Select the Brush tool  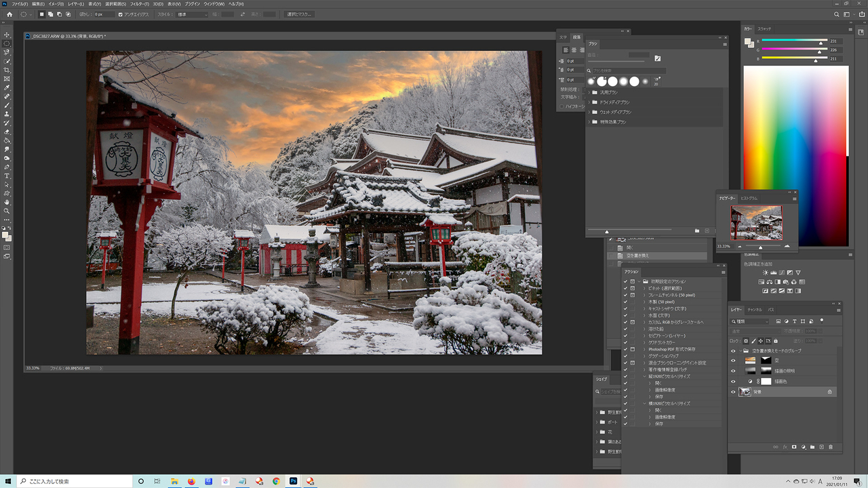tap(7, 105)
